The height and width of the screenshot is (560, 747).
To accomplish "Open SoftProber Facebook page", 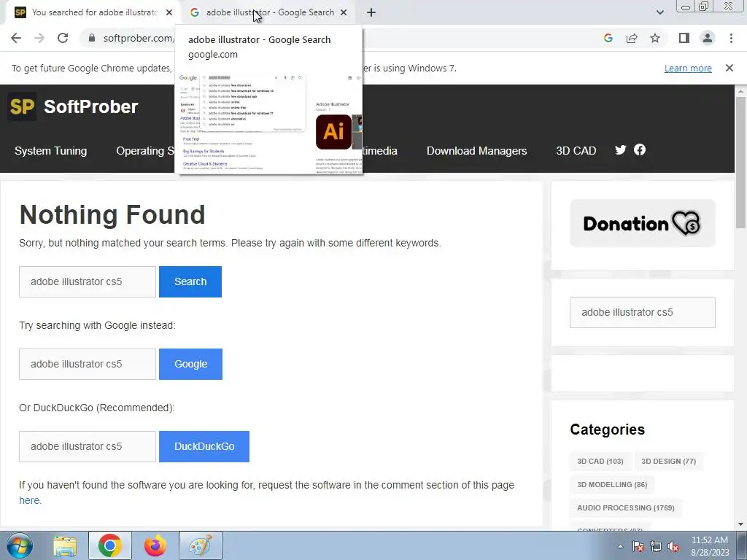I will (639, 150).
